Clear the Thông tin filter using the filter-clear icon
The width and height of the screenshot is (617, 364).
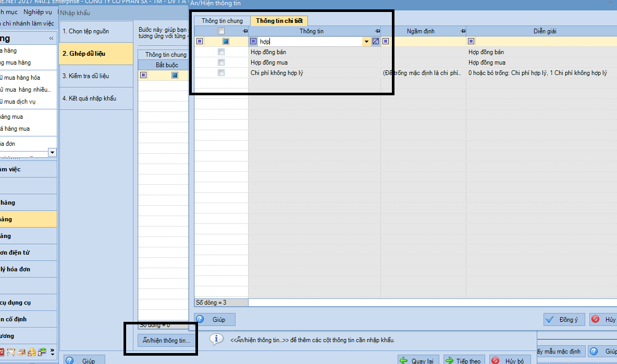point(376,41)
